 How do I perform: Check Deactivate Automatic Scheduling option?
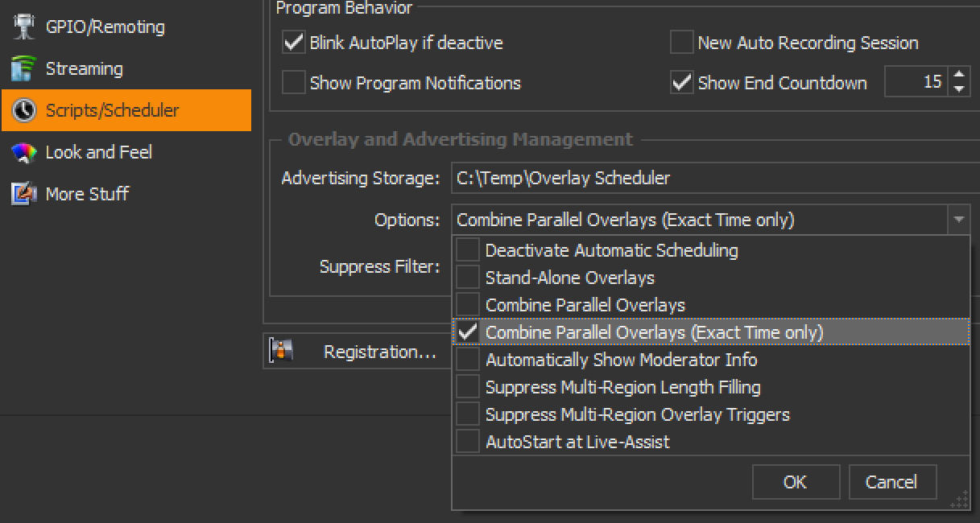point(468,250)
